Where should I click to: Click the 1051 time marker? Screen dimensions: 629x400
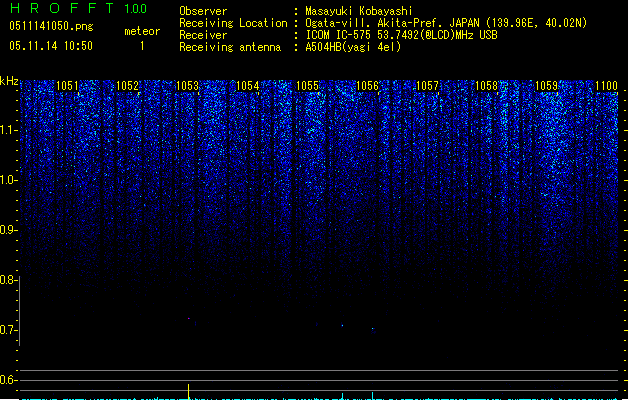(67, 85)
